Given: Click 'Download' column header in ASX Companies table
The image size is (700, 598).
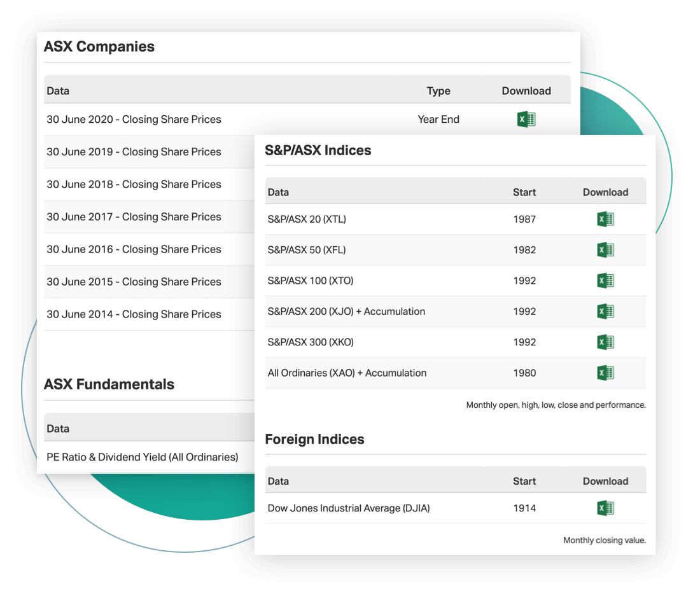Looking at the screenshot, I should pos(526,91).
